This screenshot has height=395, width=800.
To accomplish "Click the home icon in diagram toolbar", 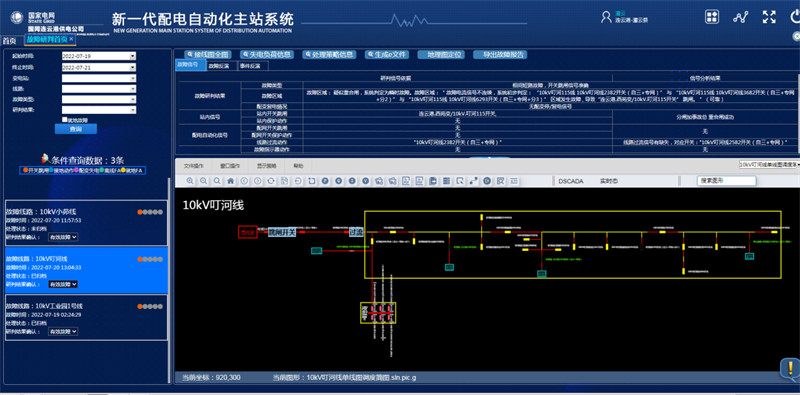I will point(231,181).
